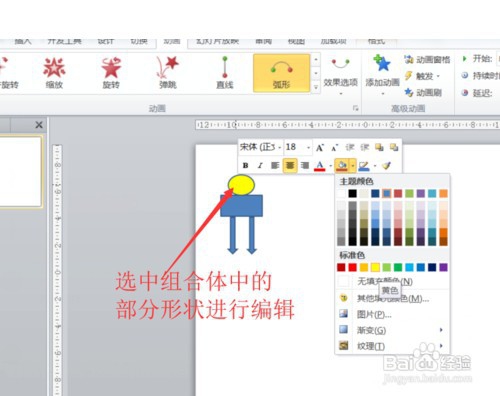Pick the purple standard color swatch
The width and height of the screenshot is (500, 396).
(443, 267)
